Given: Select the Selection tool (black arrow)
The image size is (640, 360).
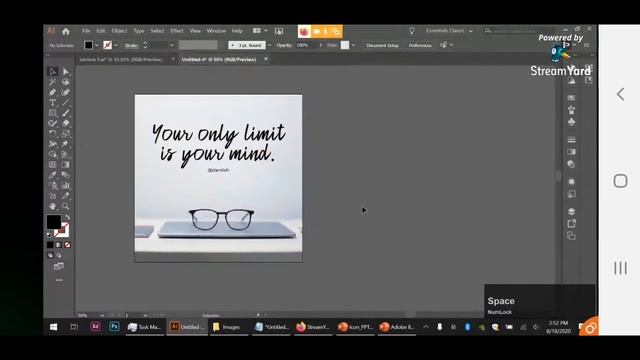Looking at the screenshot, I should [53, 72].
